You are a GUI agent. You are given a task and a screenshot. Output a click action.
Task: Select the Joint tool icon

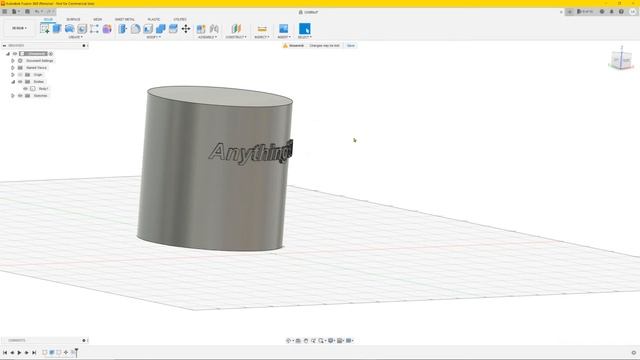click(x=214, y=29)
